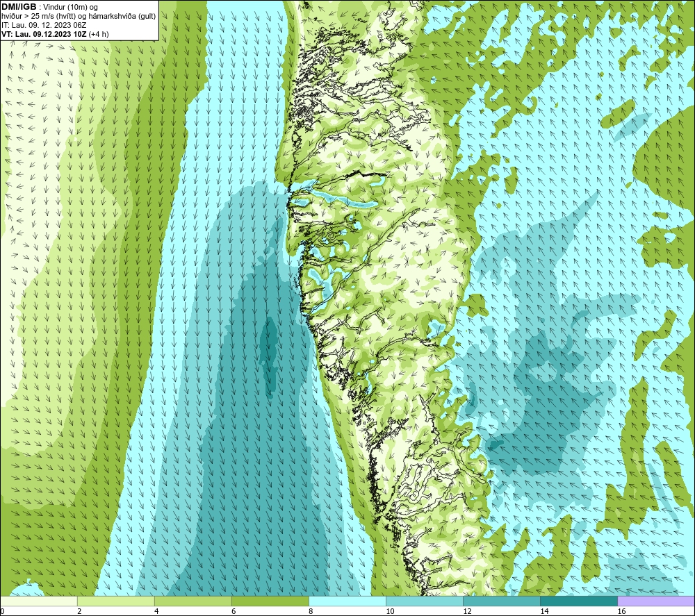Click the 6–8 m/s olive green legend swatch

[270, 601]
